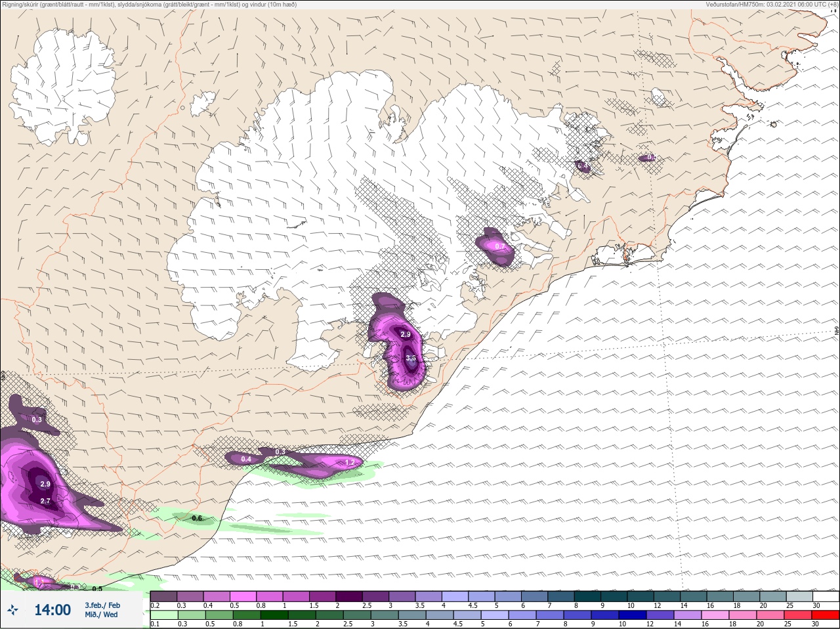840x629 pixels.
Task: Pick the light pink lower-row swatch labelled 16
Action: point(715,615)
